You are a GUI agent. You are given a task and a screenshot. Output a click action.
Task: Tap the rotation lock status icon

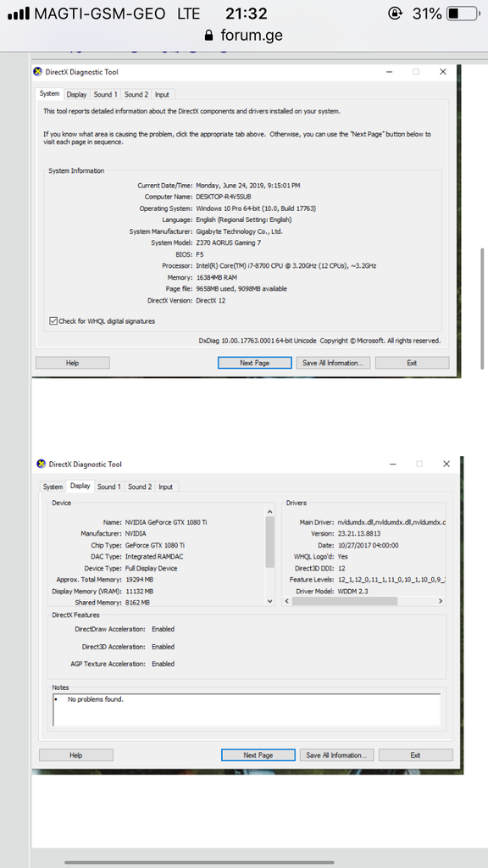point(395,14)
